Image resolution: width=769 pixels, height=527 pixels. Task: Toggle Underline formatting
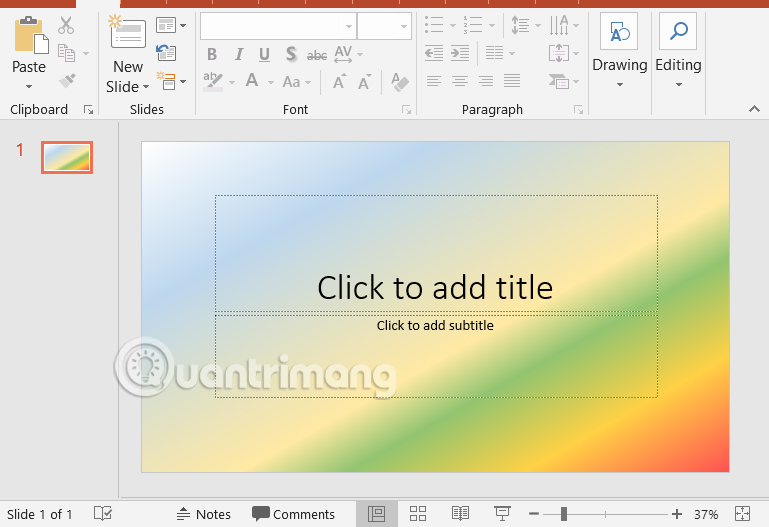pyautogui.click(x=264, y=54)
